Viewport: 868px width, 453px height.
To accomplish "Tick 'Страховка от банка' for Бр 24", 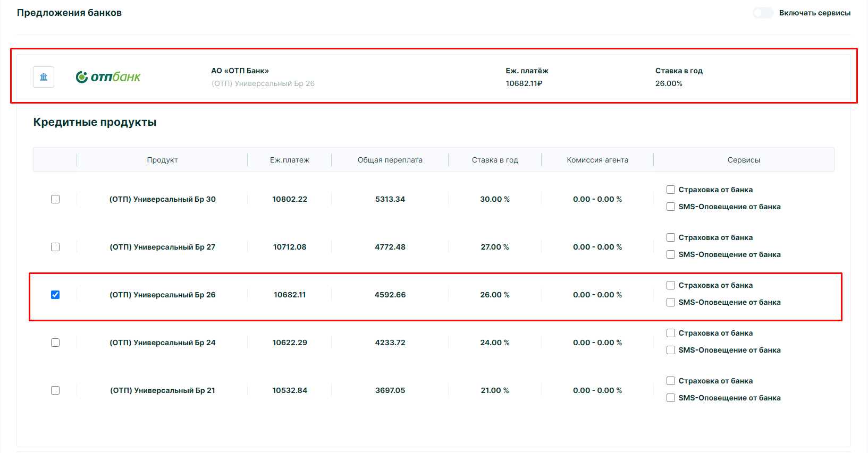I will [671, 333].
